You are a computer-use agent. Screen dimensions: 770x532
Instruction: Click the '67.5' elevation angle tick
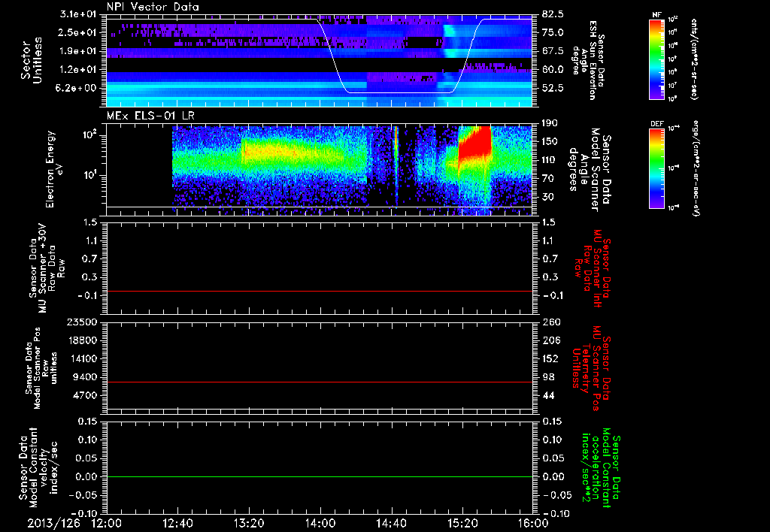click(x=553, y=51)
